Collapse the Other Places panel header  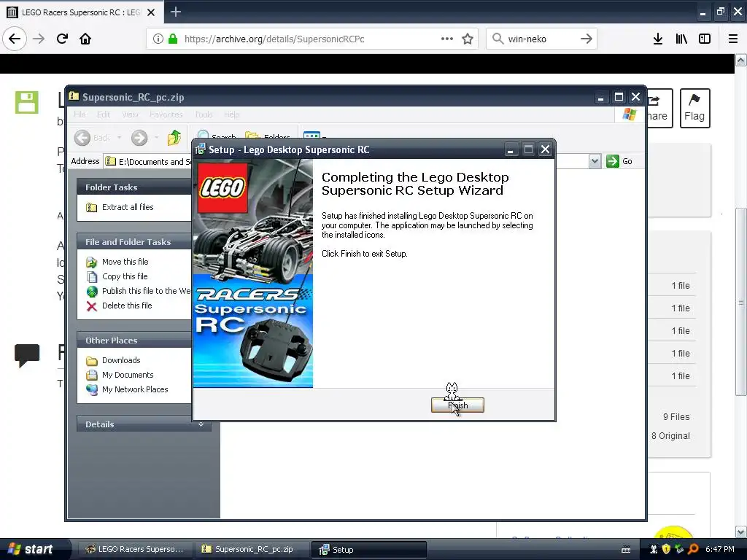coord(134,341)
